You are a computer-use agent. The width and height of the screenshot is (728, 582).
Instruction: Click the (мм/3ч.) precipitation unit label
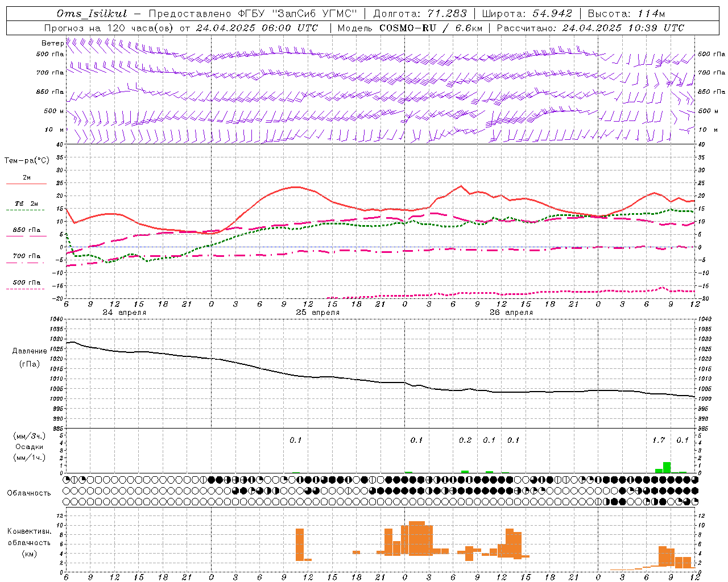[x=29, y=436]
